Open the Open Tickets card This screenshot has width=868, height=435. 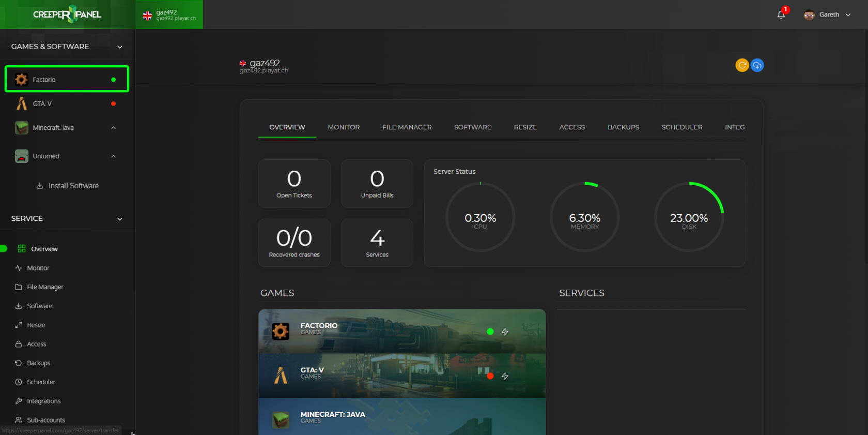tap(294, 184)
